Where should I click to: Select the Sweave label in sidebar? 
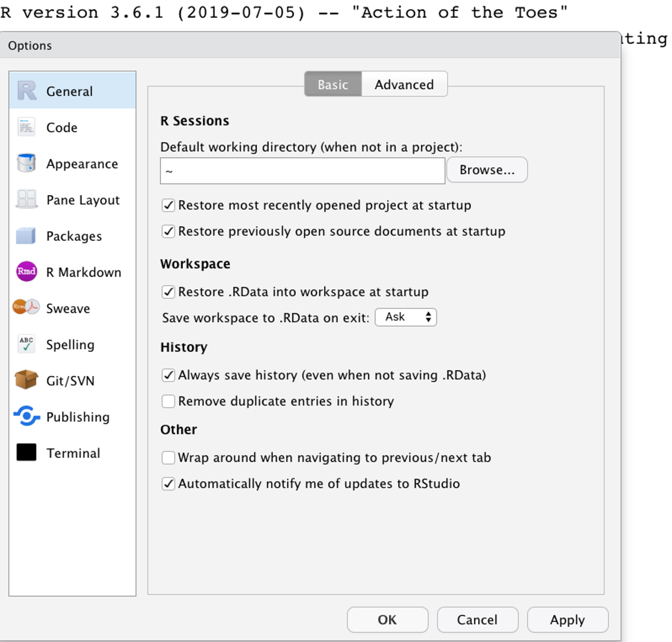[68, 308]
